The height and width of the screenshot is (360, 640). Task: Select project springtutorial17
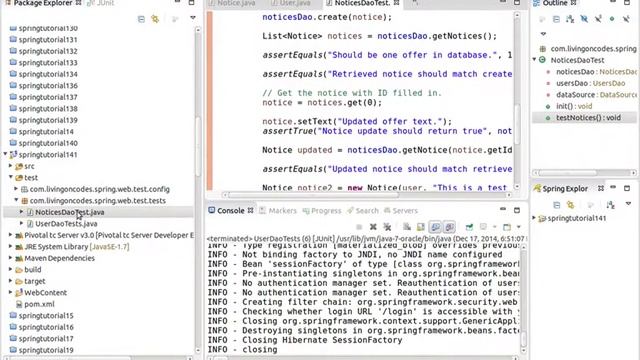pyautogui.click(x=46, y=338)
